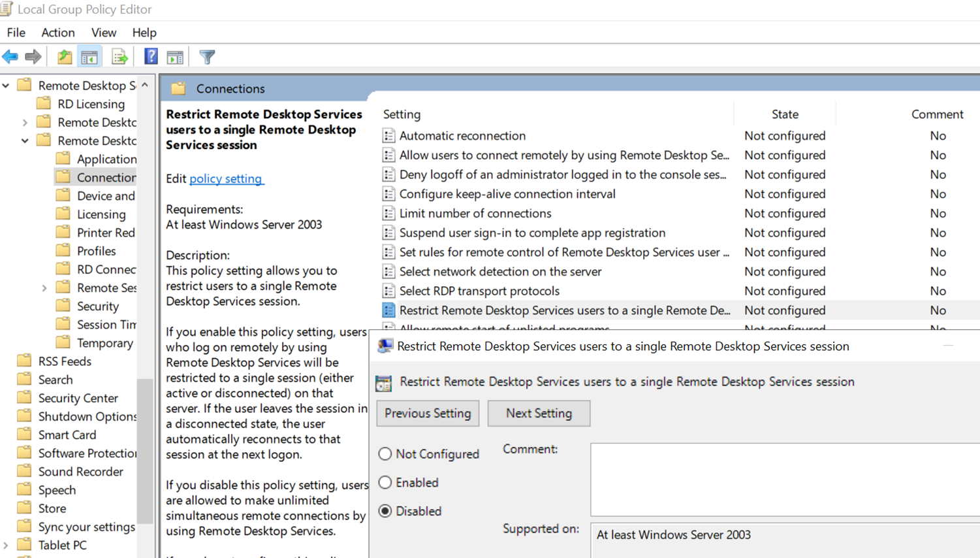Click folder icon beside Smart Card
The width and height of the screenshot is (980, 558).
click(x=24, y=435)
